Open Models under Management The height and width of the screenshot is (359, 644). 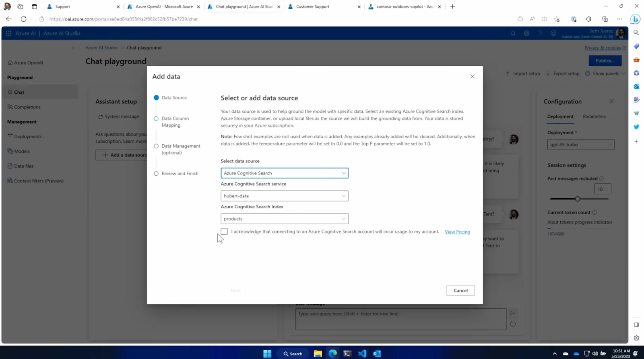[x=19, y=151]
